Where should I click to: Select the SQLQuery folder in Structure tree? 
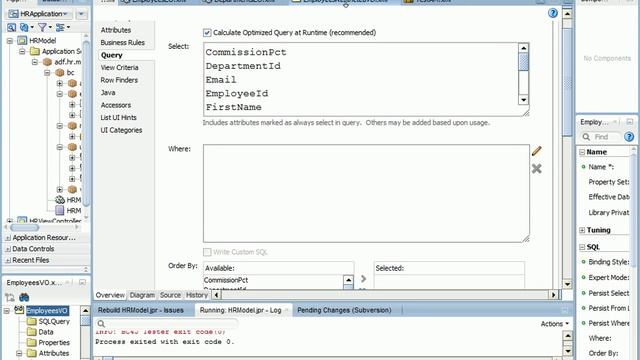pyautogui.click(x=54, y=321)
